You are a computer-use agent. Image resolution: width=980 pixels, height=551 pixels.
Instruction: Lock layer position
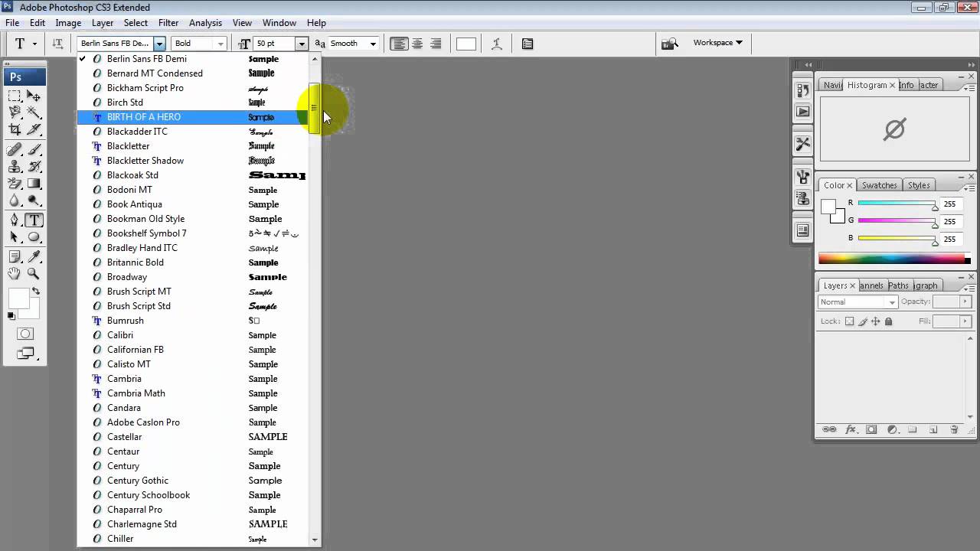[x=876, y=321]
